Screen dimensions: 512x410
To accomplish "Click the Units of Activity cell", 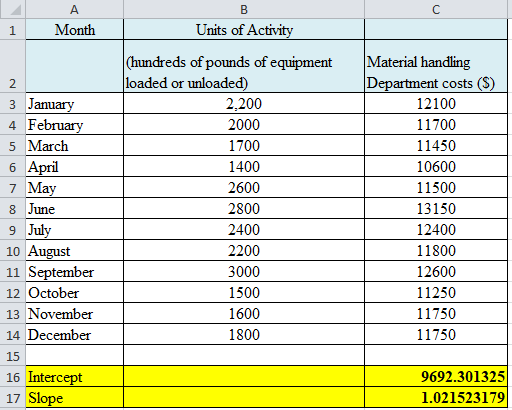I will point(244,30).
